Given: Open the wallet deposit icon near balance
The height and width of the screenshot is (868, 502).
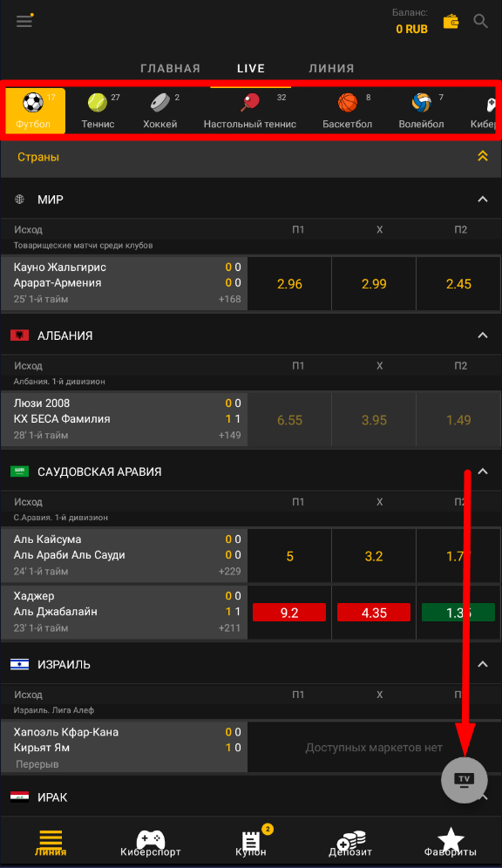Looking at the screenshot, I should click(x=451, y=22).
